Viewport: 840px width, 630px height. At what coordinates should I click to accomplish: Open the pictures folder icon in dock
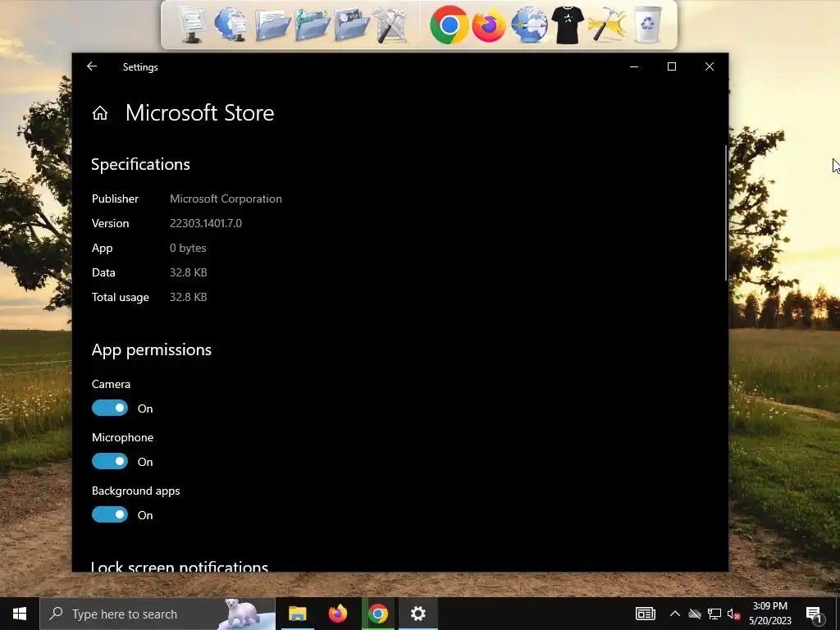click(351, 25)
